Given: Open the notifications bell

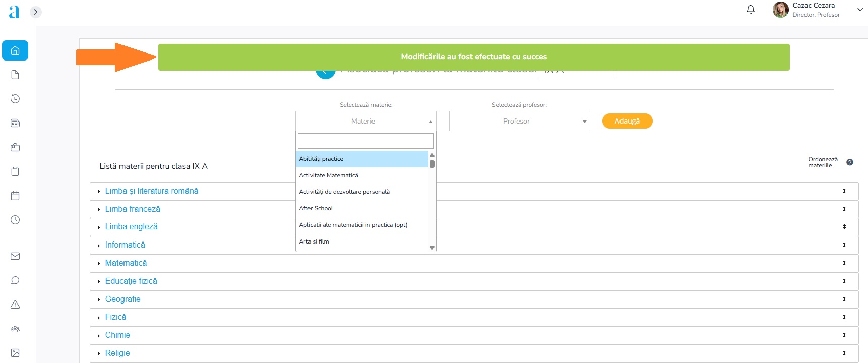Looking at the screenshot, I should pos(750,10).
